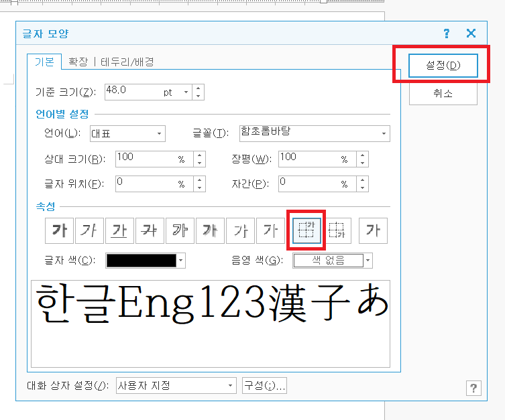Toggle shadow text attribute button
This screenshot has width=505, height=420.
(210, 230)
